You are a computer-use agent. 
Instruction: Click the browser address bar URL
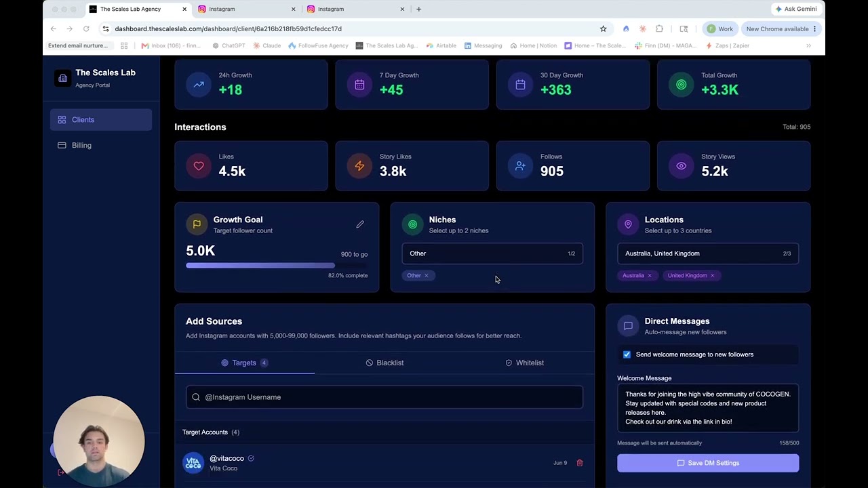point(228,28)
